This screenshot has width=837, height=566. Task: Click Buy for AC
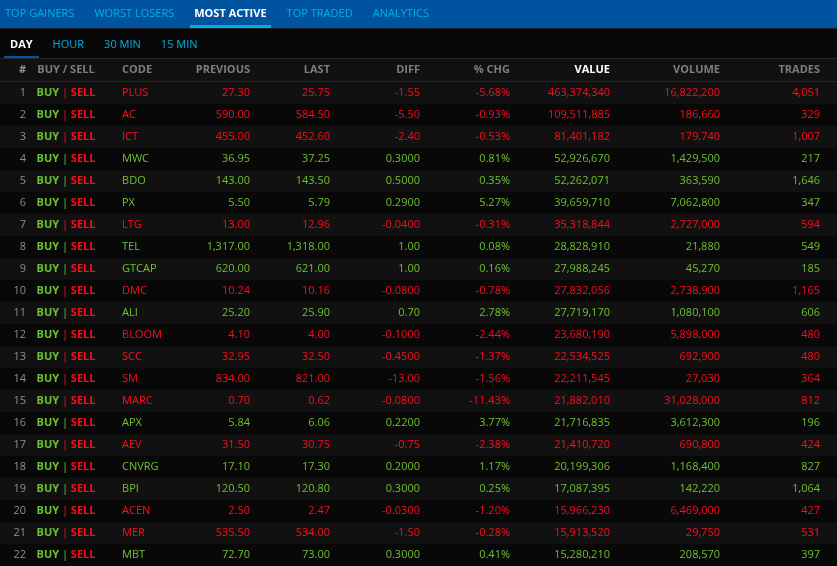pyautogui.click(x=48, y=114)
